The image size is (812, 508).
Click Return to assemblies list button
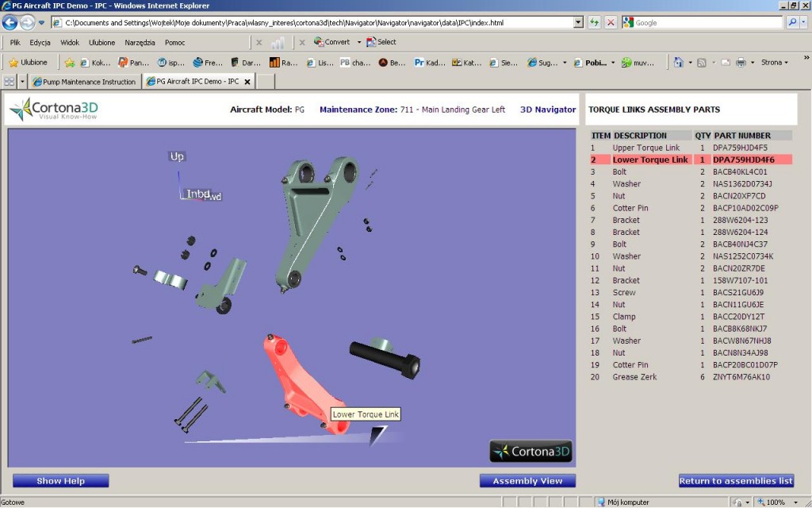click(736, 481)
